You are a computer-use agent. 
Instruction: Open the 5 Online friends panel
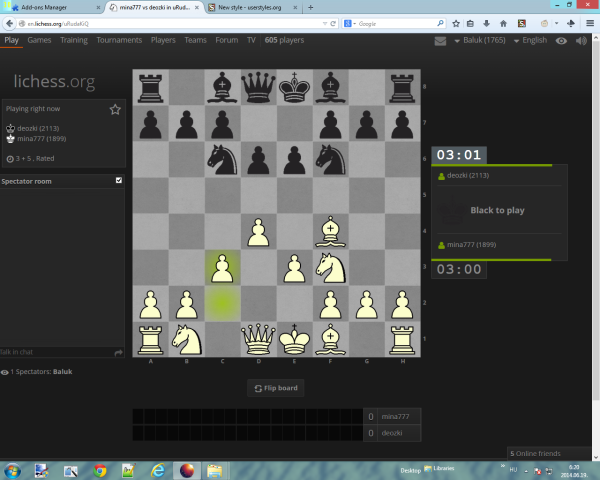click(x=549, y=454)
